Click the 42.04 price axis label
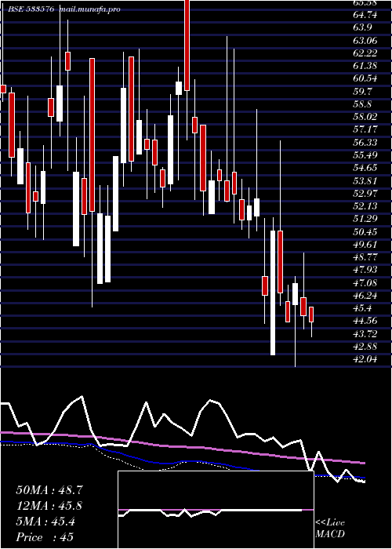 [365, 359]
